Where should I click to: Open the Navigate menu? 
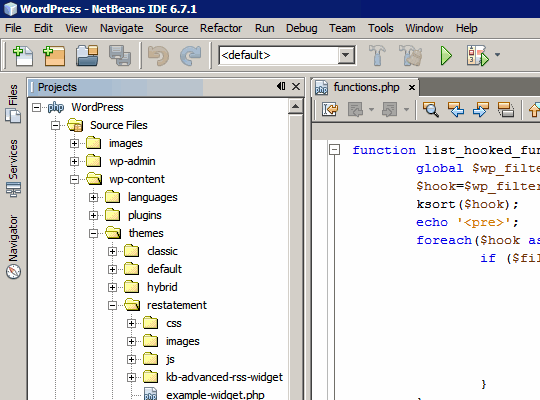(x=122, y=28)
